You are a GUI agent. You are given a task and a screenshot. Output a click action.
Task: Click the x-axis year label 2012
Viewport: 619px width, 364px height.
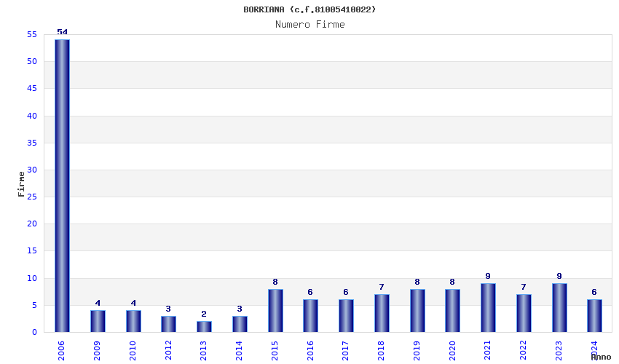[167, 351]
